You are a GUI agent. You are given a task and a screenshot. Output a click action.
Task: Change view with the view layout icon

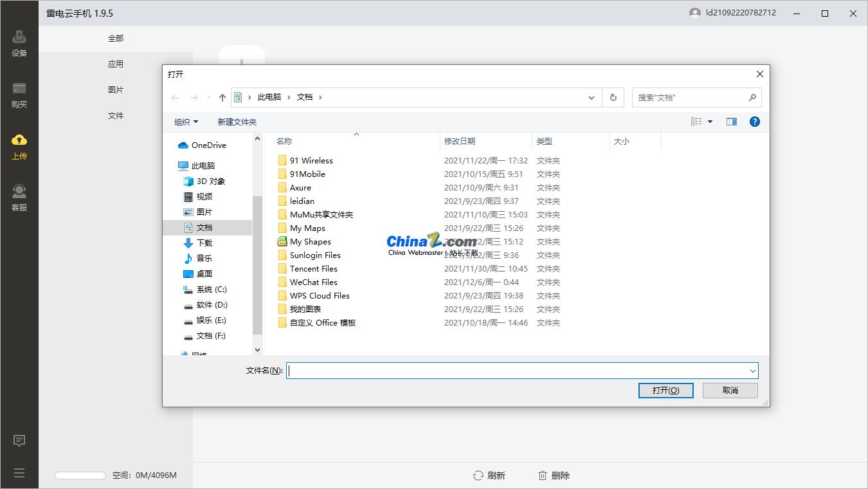pos(696,122)
